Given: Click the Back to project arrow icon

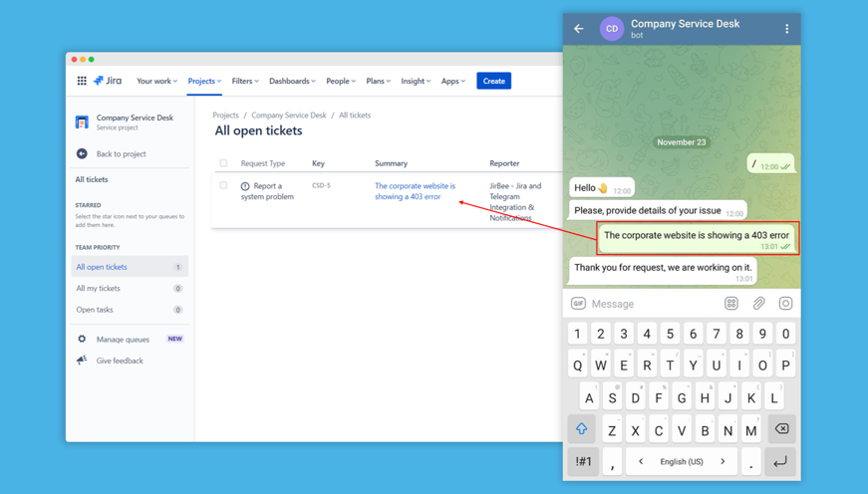Looking at the screenshot, I should (x=82, y=153).
